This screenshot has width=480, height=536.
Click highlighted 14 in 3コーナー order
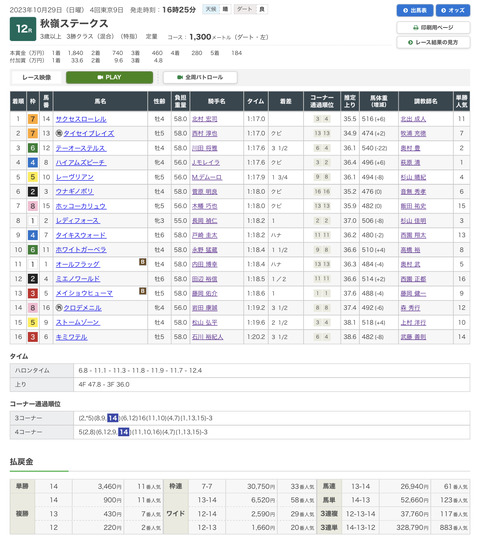click(112, 418)
